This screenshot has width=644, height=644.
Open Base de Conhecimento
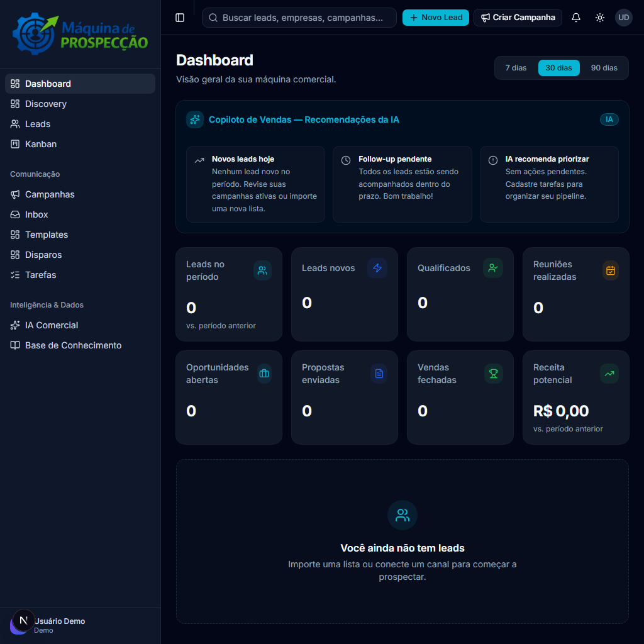point(80,345)
